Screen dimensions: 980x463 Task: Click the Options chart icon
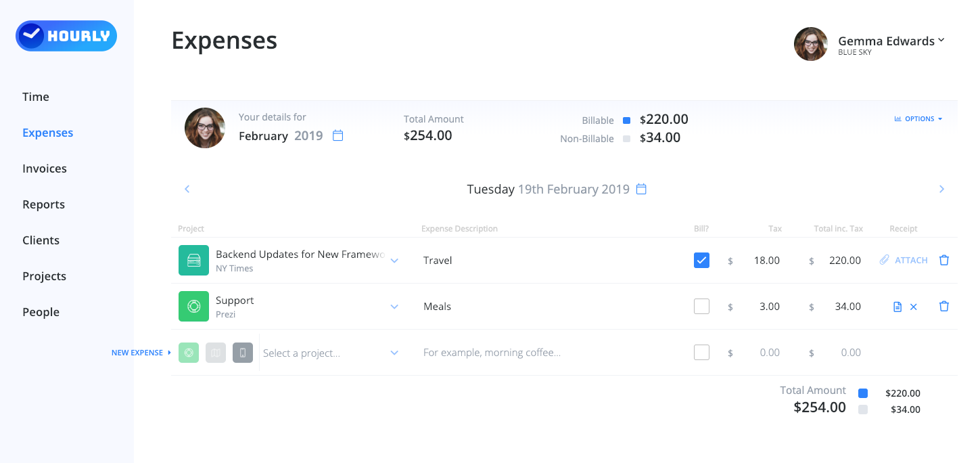(x=897, y=118)
